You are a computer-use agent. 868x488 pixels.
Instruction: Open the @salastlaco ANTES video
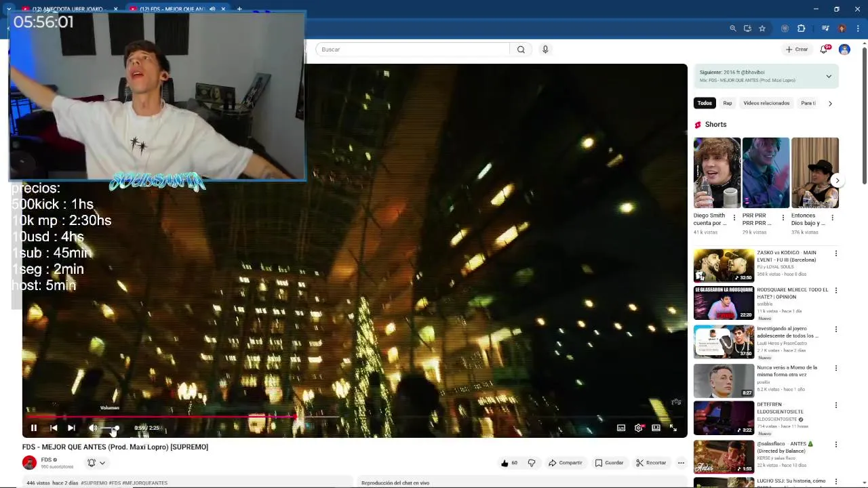click(724, 457)
